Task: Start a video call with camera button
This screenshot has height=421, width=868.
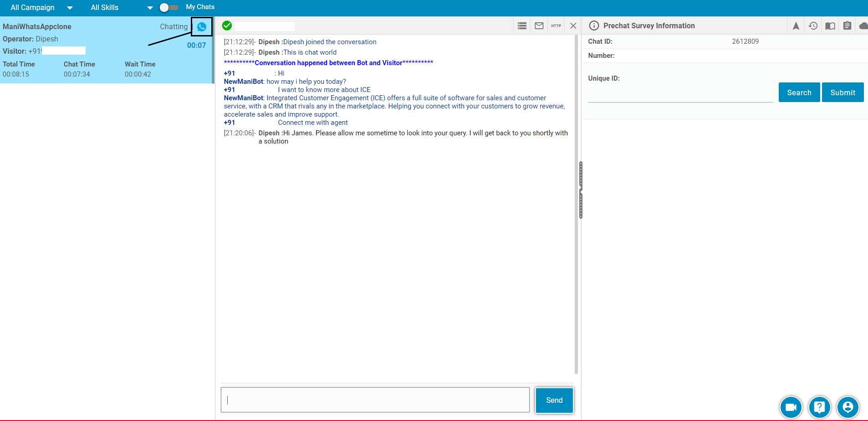Action: click(x=791, y=407)
